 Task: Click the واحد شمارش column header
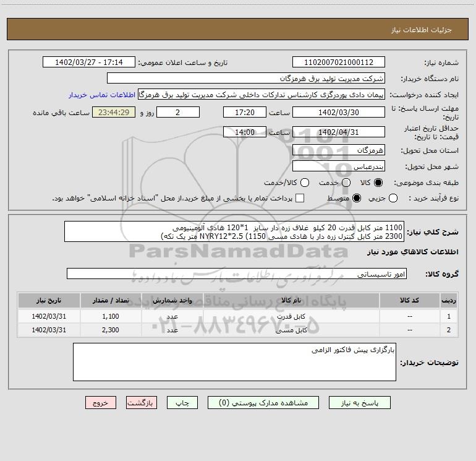pyautogui.click(x=172, y=301)
